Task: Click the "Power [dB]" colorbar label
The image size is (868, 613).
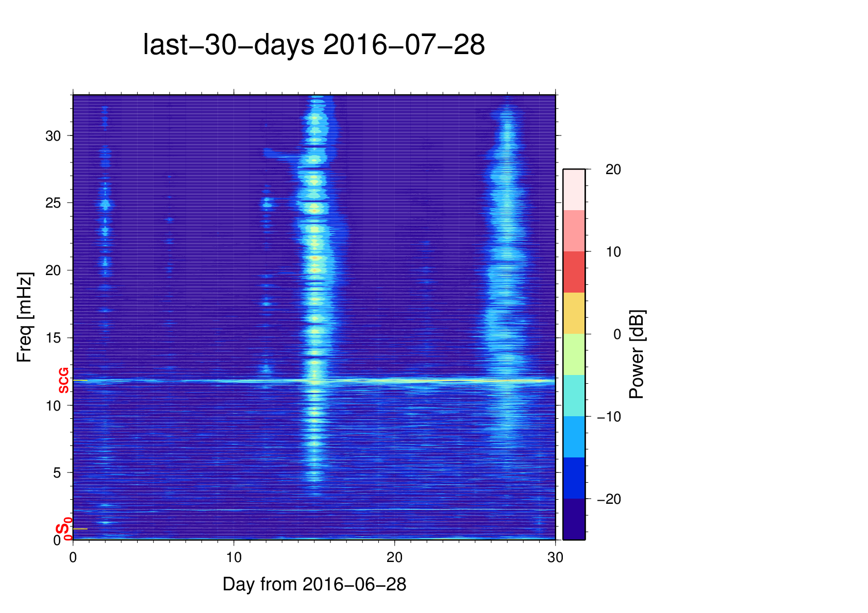Action: coord(637,354)
